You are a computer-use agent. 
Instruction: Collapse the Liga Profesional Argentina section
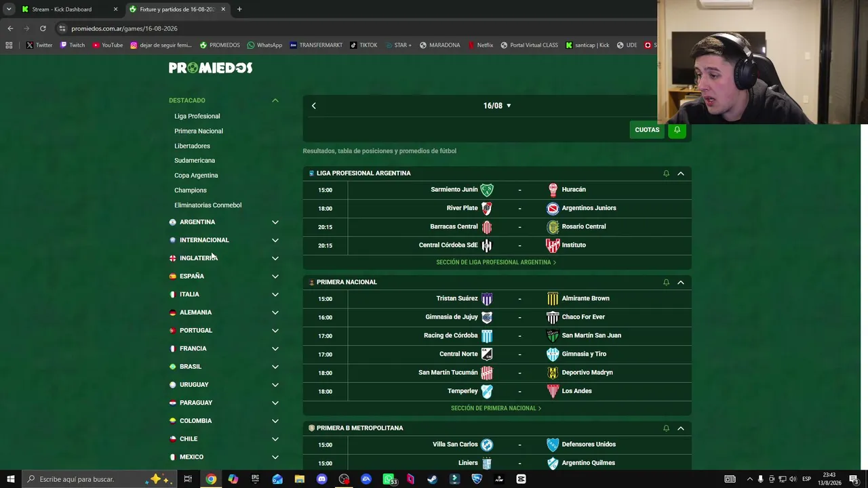coord(681,174)
